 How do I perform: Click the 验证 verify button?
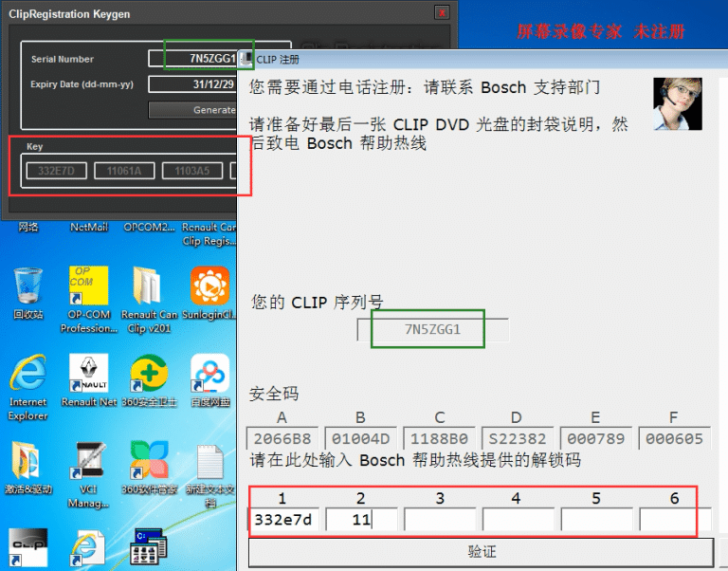pos(481,552)
